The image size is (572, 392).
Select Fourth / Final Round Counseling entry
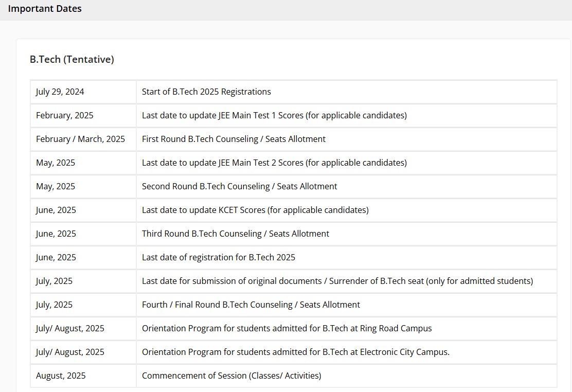point(251,305)
